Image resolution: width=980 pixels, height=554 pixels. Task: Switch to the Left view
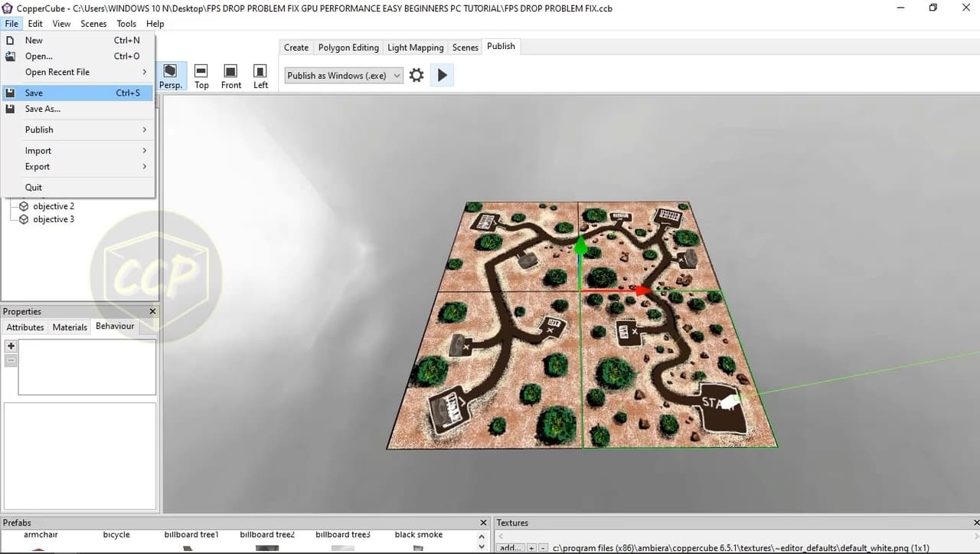260,77
